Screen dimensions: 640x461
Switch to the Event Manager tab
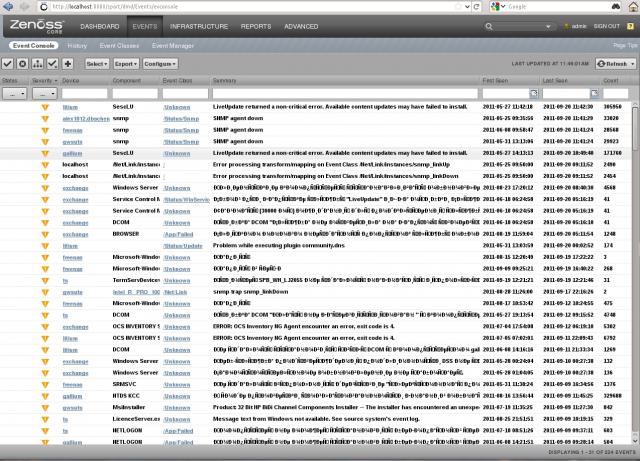click(x=173, y=46)
